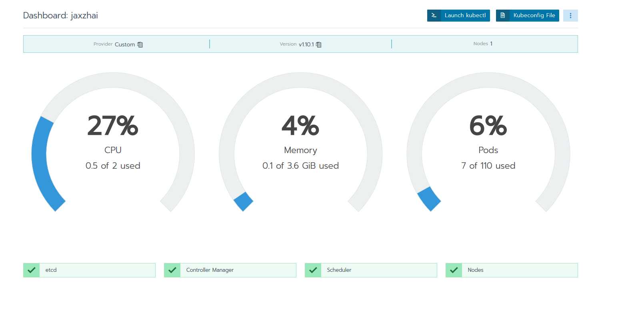644x313 pixels.
Task: Click the terminal icon on Launch kubectl
Action: click(x=434, y=16)
